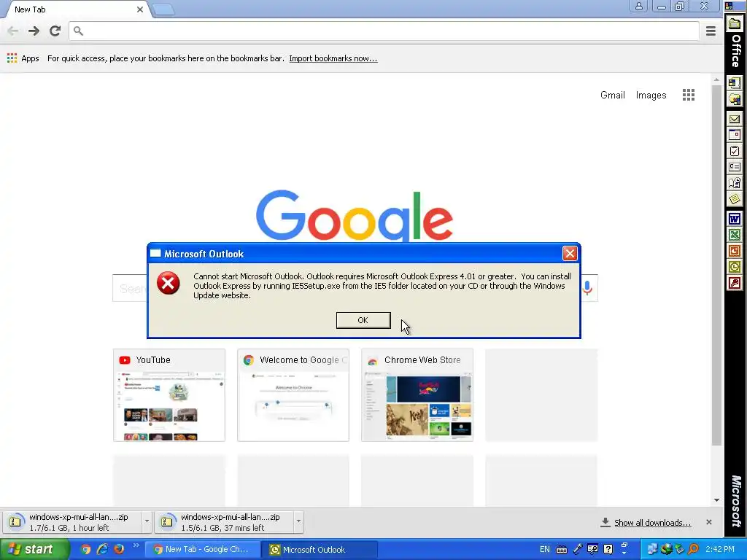Click New Office Document on the Office bar

pyautogui.click(x=734, y=83)
